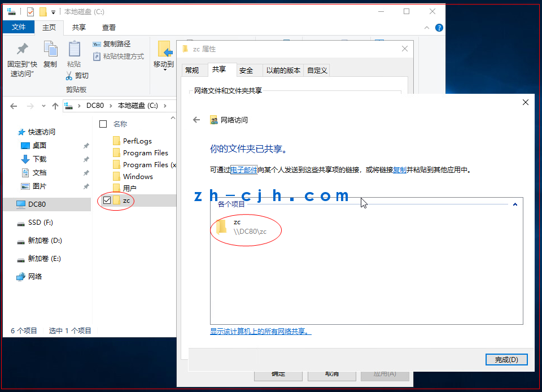Open the quick access toolbar customize dropdown
The image size is (542, 392).
[x=54, y=12]
